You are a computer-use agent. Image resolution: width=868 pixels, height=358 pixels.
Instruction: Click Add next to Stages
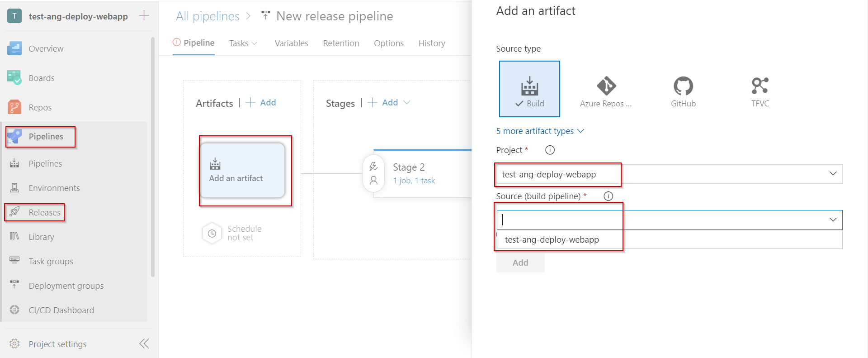383,103
